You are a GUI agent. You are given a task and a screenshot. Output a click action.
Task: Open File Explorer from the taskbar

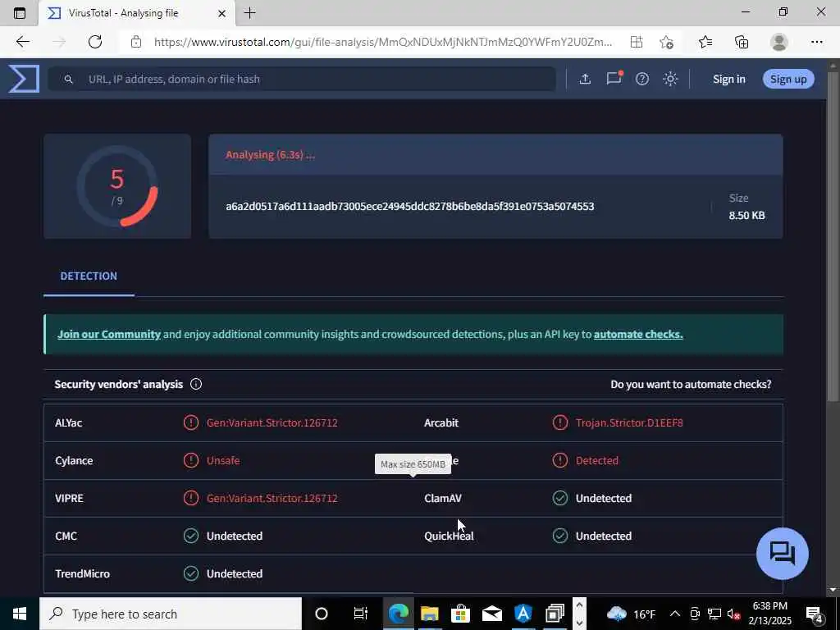[429, 614]
